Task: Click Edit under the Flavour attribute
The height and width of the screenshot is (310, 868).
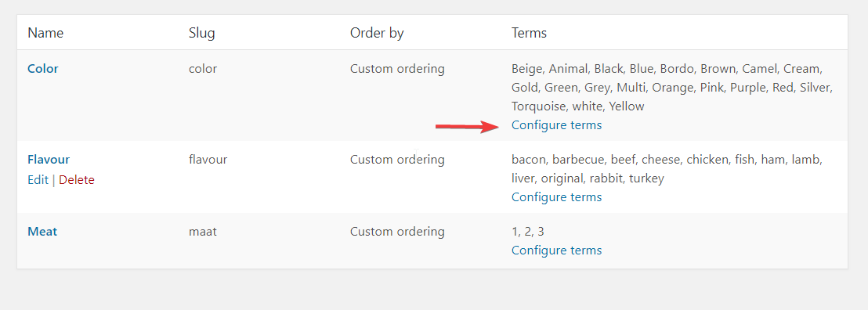Action: [x=38, y=180]
